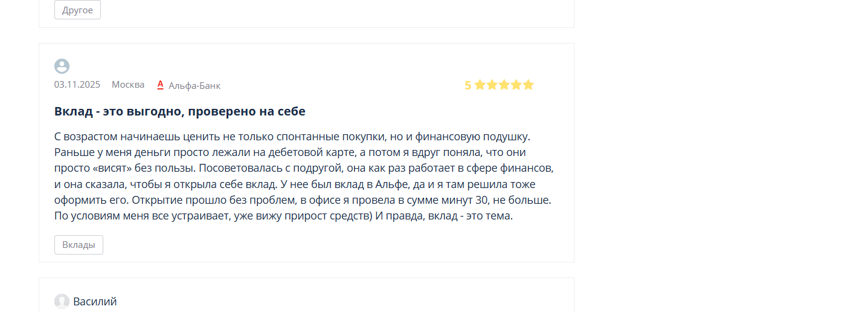The image size is (868, 312).
Task: Click the yellow rating number 5
Action: pyautogui.click(x=468, y=85)
